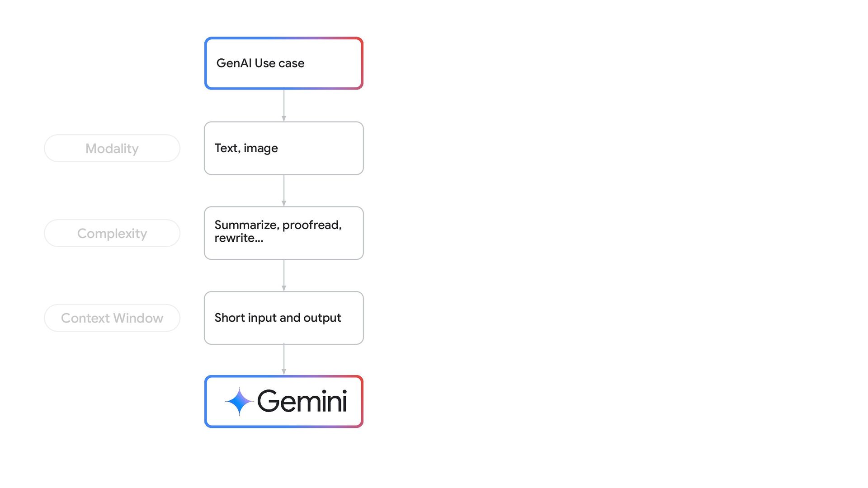This screenshot has height=488, width=868.
Task: Click the Complexity pill label
Action: click(x=112, y=233)
